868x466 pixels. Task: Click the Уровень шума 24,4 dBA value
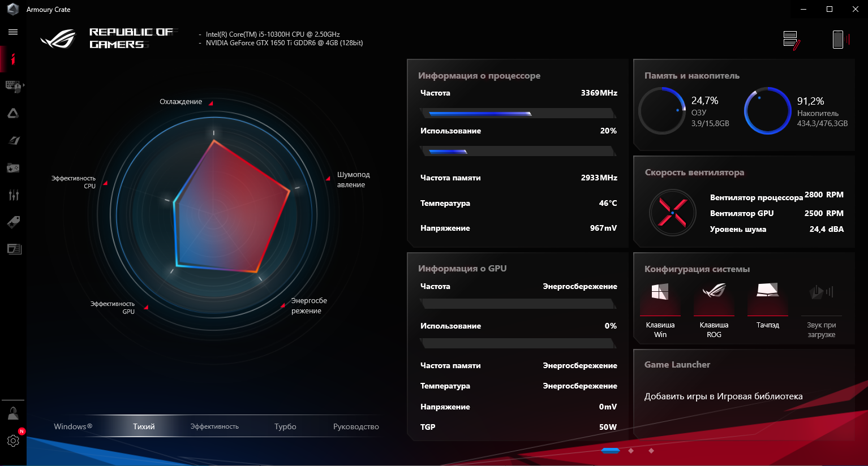(827, 229)
